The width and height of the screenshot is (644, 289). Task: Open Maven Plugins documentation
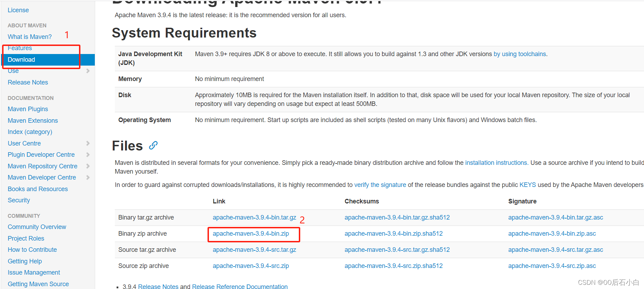tap(28, 109)
